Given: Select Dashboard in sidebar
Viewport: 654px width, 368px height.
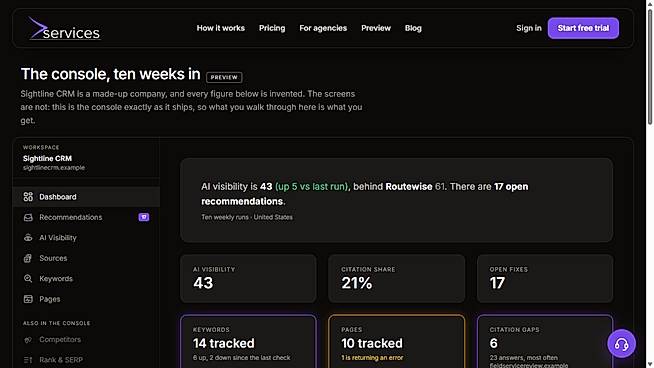Looking at the screenshot, I should coord(86,197).
